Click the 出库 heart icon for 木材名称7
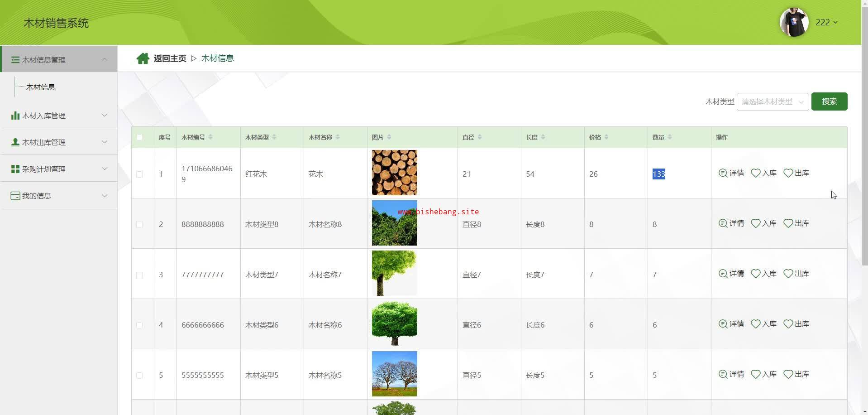 (788, 274)
